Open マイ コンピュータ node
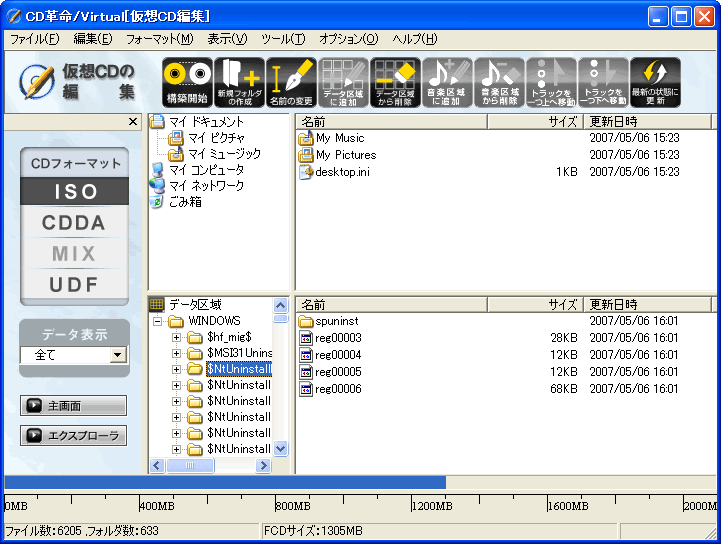This screenshot has width=721, height=544. tap(206, 170)
